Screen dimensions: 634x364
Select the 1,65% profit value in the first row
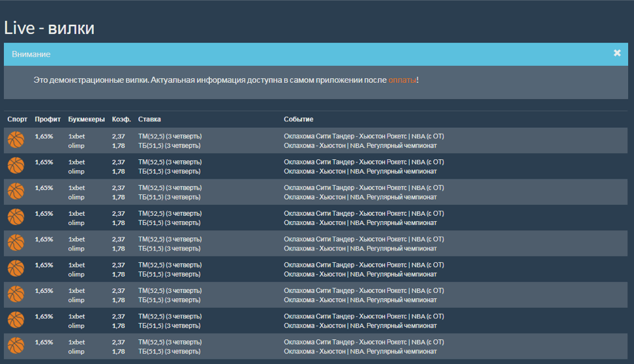click(44, 136)
